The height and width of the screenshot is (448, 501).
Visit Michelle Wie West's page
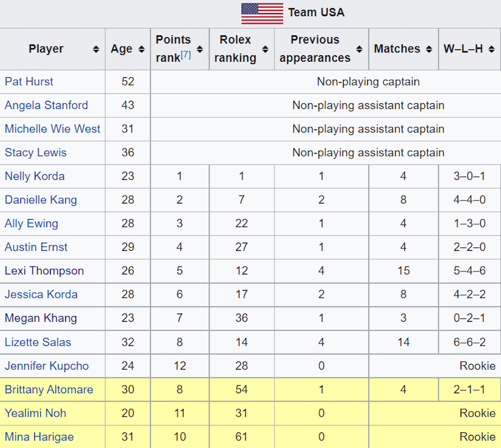tap(52, 129)
